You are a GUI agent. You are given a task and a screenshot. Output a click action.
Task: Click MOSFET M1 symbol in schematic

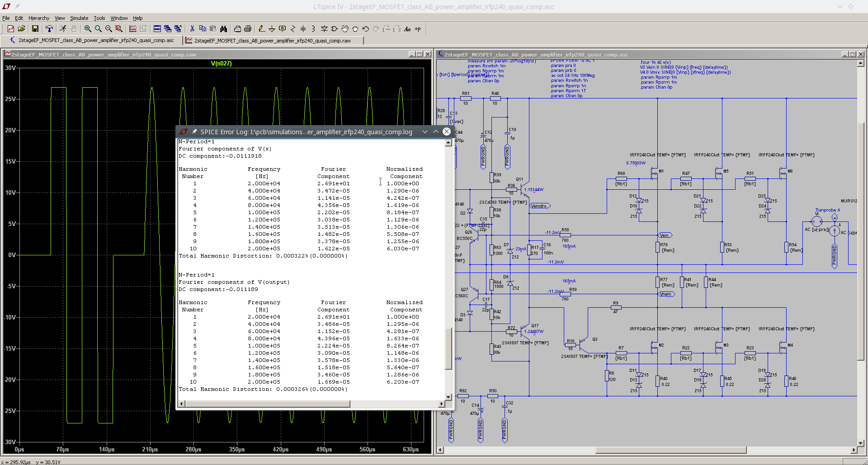(655, 174)
